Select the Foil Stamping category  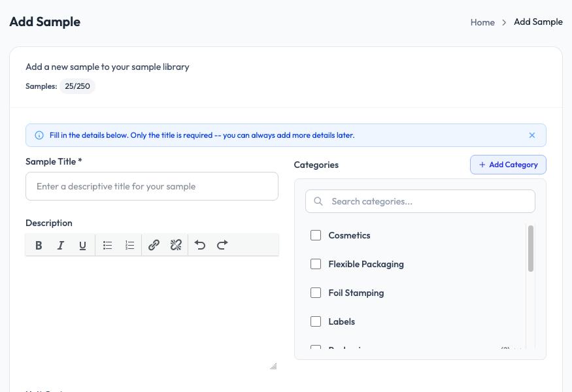[316, 293]
